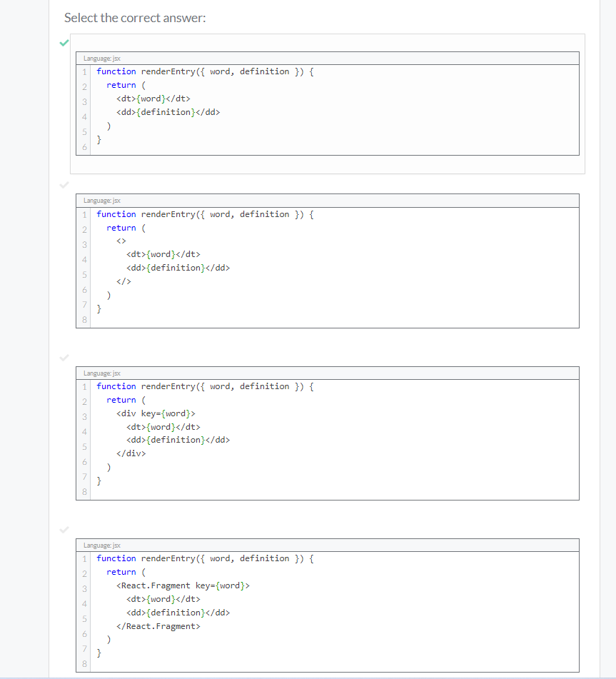Image resolution: width=616 pixels, height=679 pixels.
Task: Click the function renderEntry declaration in the last snippet
Action: tap(203, 558)
